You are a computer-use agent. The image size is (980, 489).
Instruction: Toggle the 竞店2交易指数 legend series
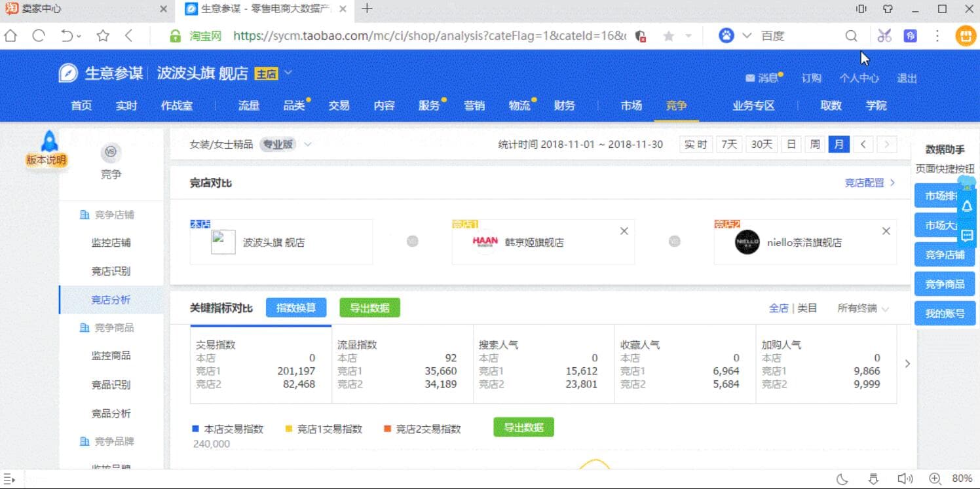[422, 429]
